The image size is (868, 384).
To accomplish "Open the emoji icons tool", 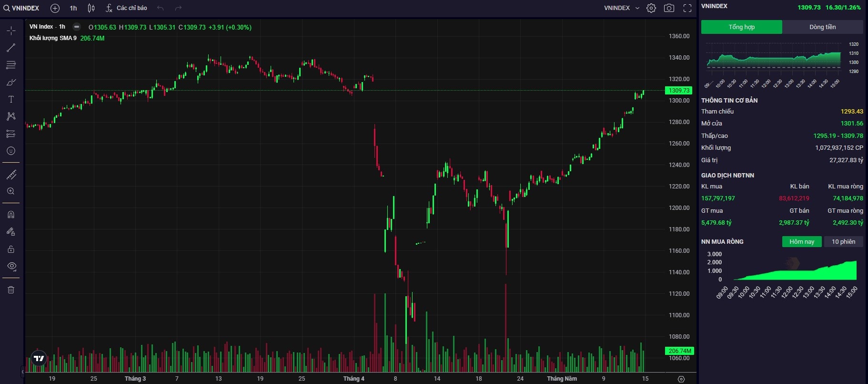I will click(x=11, y=151).
